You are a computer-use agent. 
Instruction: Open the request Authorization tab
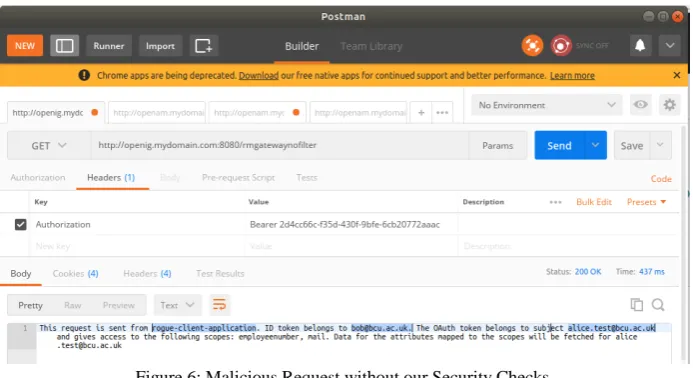[x=38, y=178]
